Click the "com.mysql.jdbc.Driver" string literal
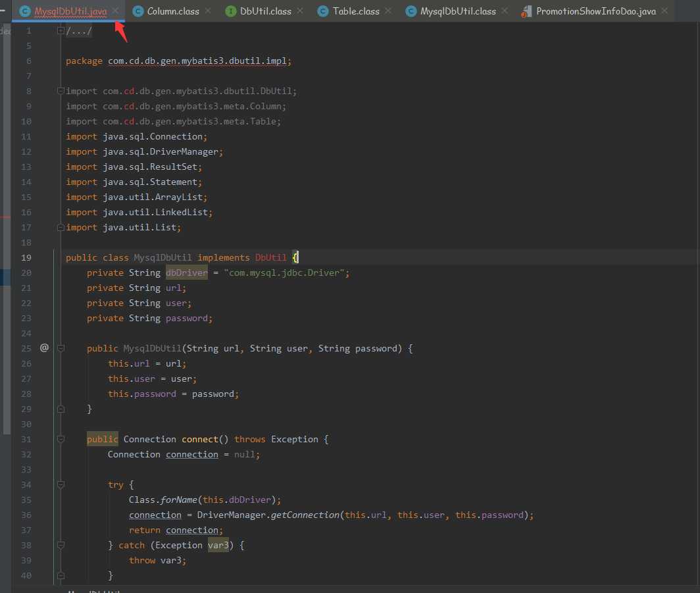Image resolution: width=700 pixels, height=593 pixels. [x=284, y=273]
